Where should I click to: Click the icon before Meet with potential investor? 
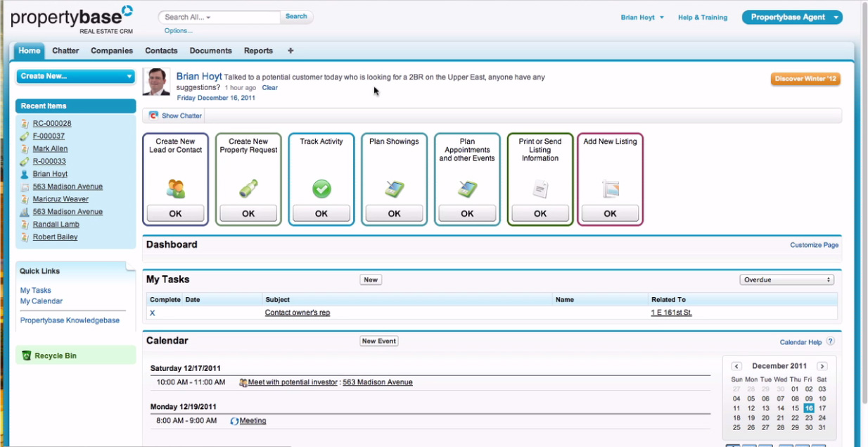[243, 383]
